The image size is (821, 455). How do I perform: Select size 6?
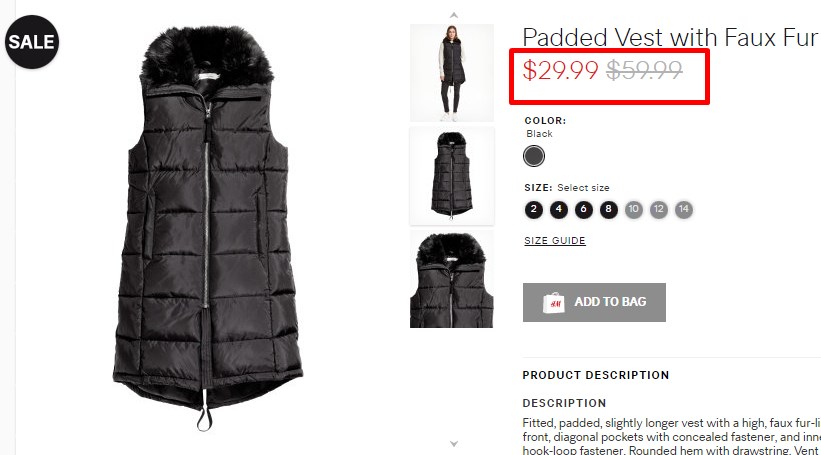click(x=584, y=209)
